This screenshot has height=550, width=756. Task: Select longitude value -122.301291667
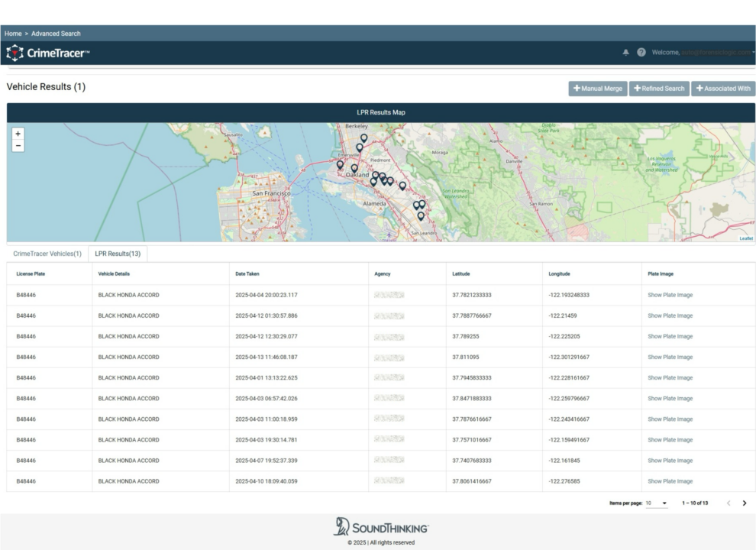[569, 357]
